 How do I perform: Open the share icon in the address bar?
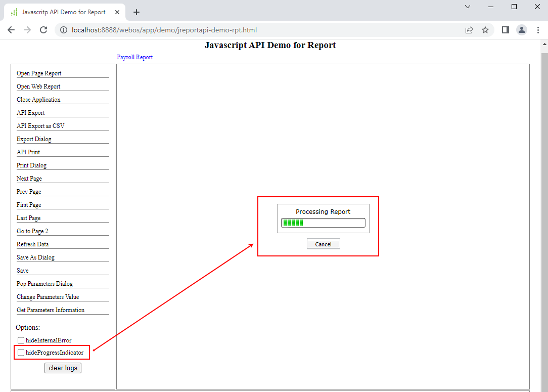[x=469, y=30]
